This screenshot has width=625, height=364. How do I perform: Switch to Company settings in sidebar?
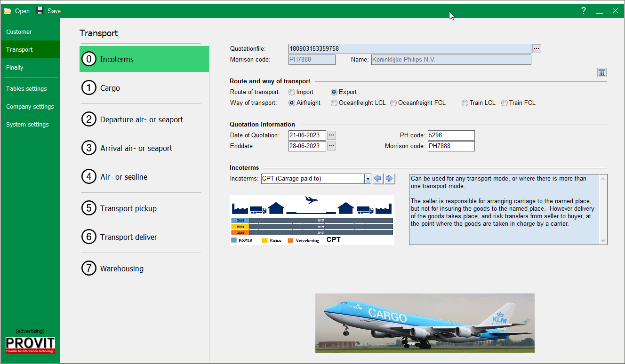pos(30,107)
